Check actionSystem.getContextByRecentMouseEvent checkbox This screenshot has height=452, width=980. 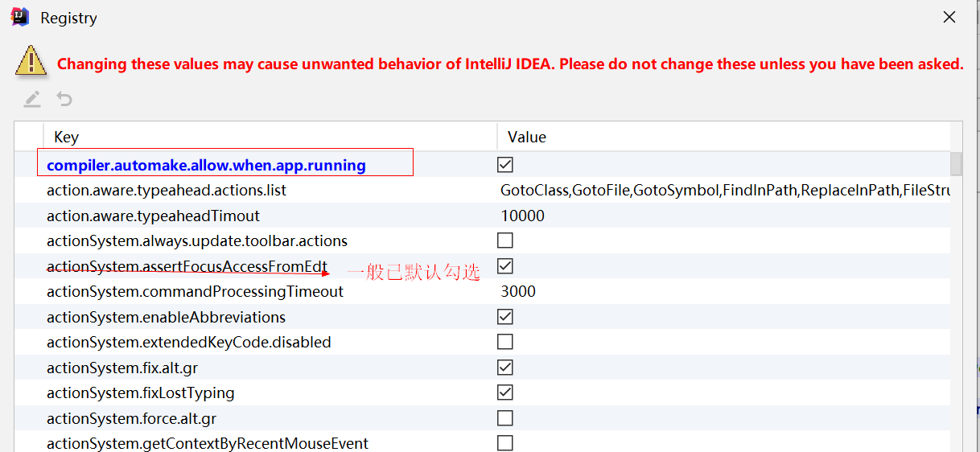pos(505,443)
